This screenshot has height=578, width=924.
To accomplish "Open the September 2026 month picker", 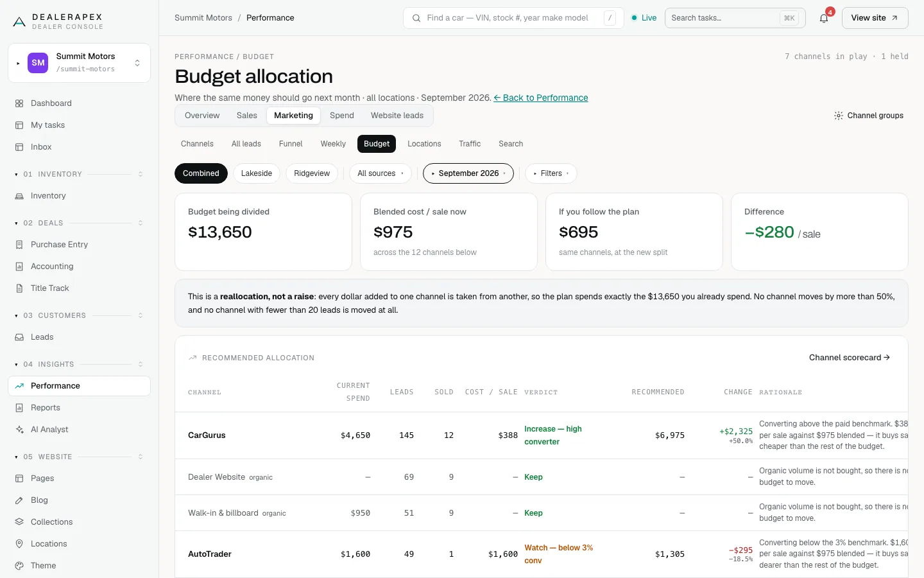I will [468, 173].
